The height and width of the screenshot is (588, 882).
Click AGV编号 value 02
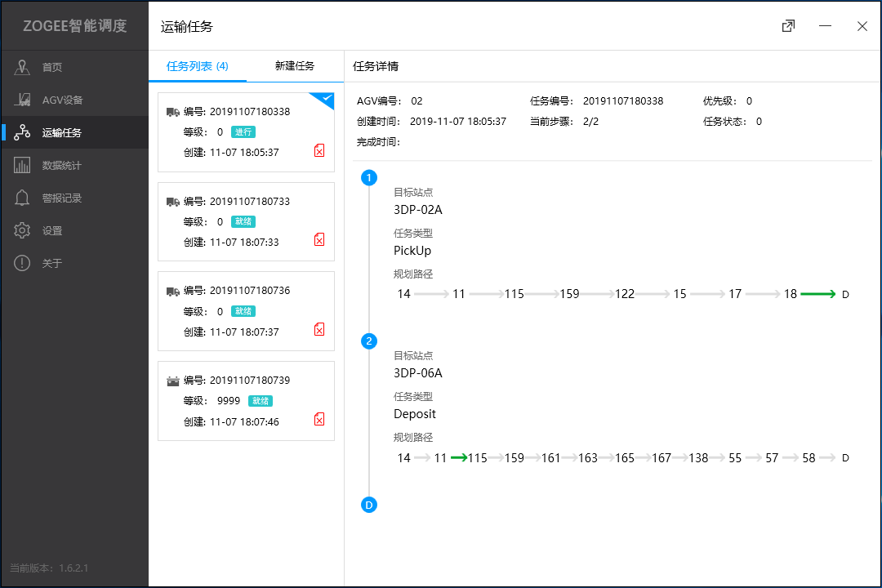pos(416,100)
